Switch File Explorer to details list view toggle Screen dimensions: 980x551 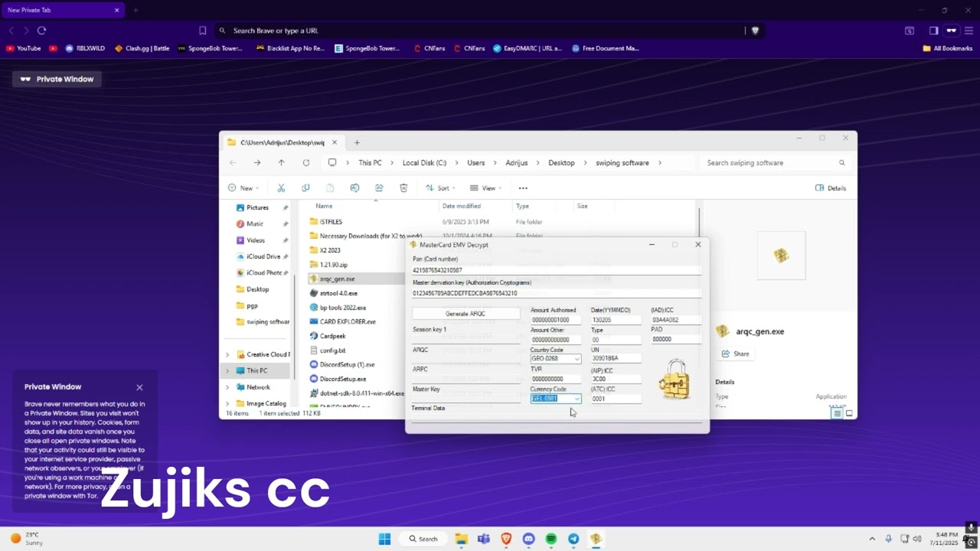(x=837, y=413)
